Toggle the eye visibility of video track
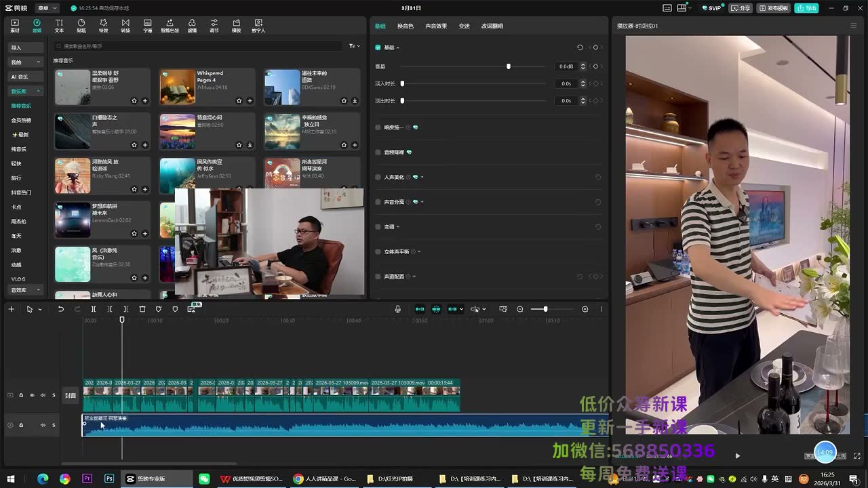Image resolution: width=868 pixels, height=488 pixels. tap(31, 395)
